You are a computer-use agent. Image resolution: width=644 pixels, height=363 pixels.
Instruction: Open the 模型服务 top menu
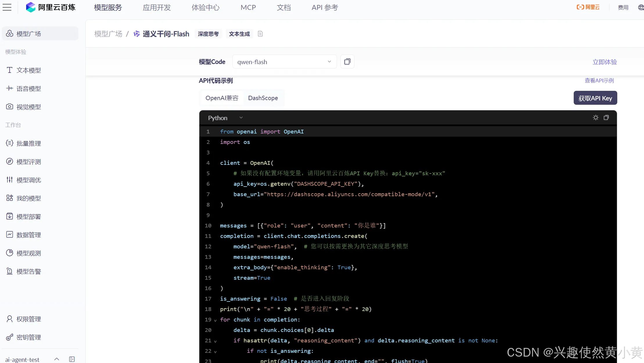108,8
